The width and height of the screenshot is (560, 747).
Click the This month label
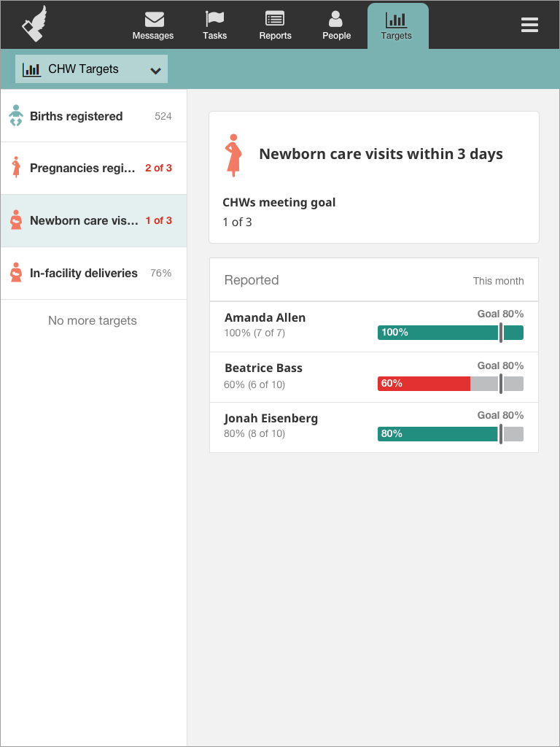(499, 281)
